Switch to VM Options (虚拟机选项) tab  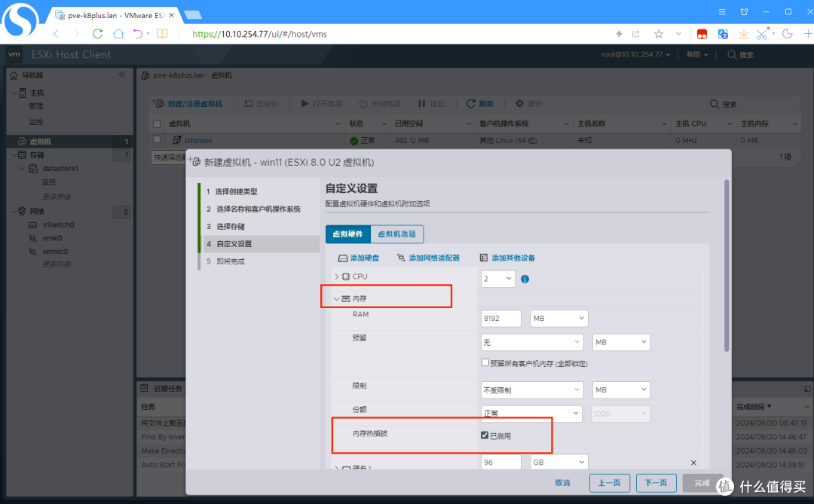[x=397, y=234]
